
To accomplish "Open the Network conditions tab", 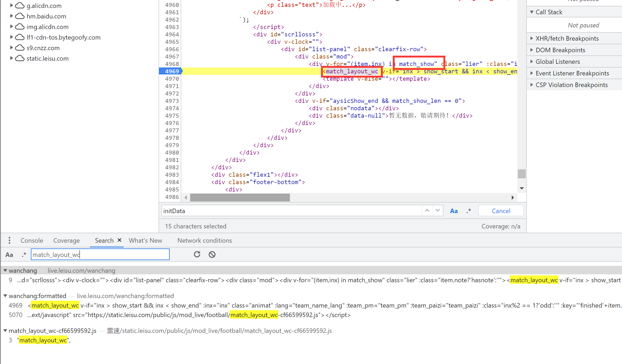I will click(x=204, y=241).
